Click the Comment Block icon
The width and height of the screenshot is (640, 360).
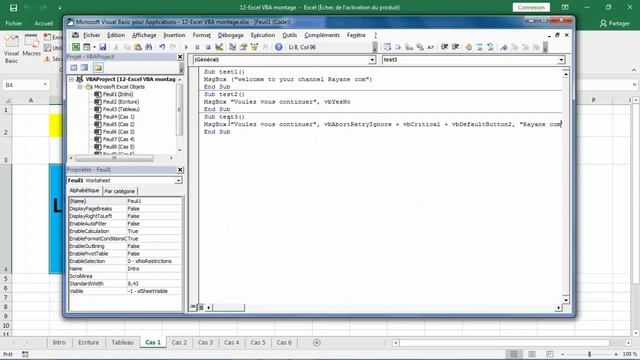click(x=480, y=47)
